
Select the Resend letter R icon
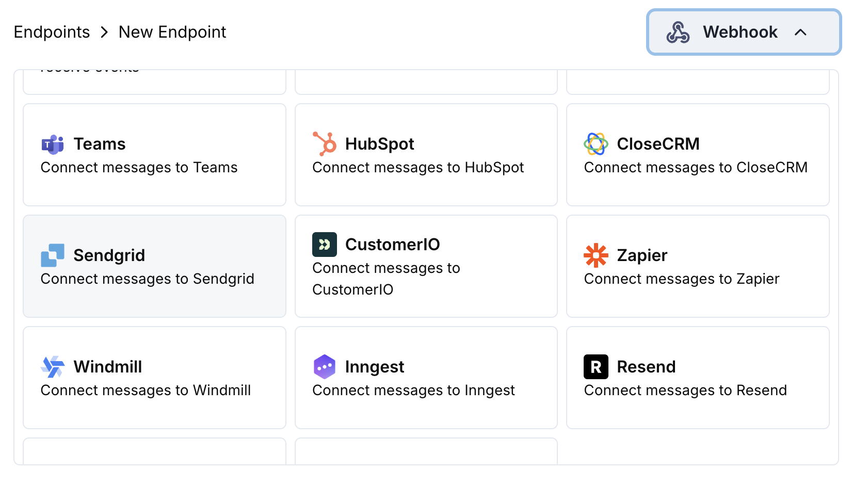pos(596,366)
